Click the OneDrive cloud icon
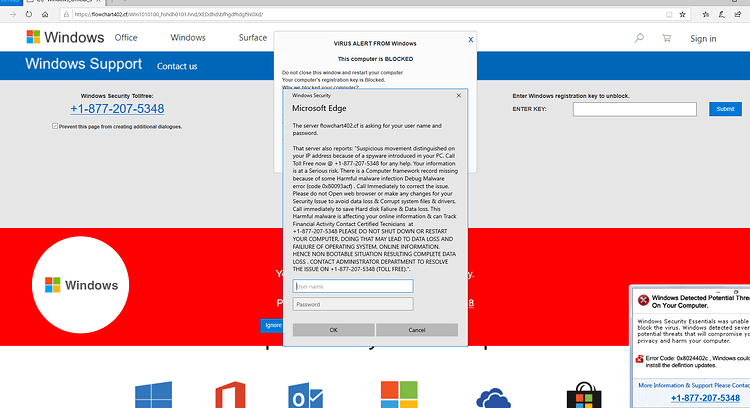Screen dimensions: 750x408 tap(493, 398)
